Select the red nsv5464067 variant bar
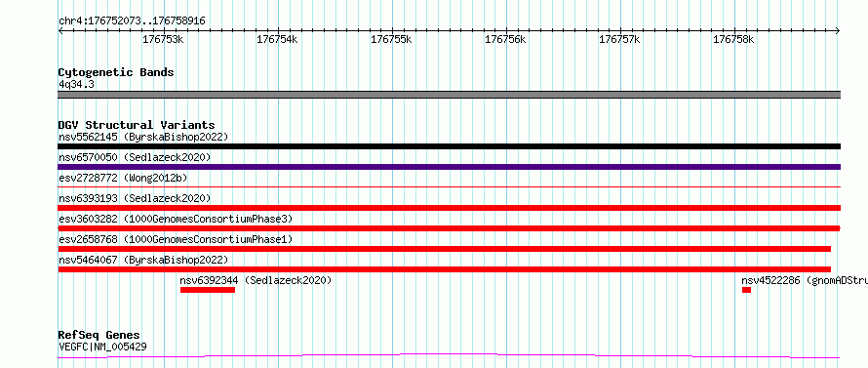This screenshot has width=868, height=368. [x=445, y=269]
